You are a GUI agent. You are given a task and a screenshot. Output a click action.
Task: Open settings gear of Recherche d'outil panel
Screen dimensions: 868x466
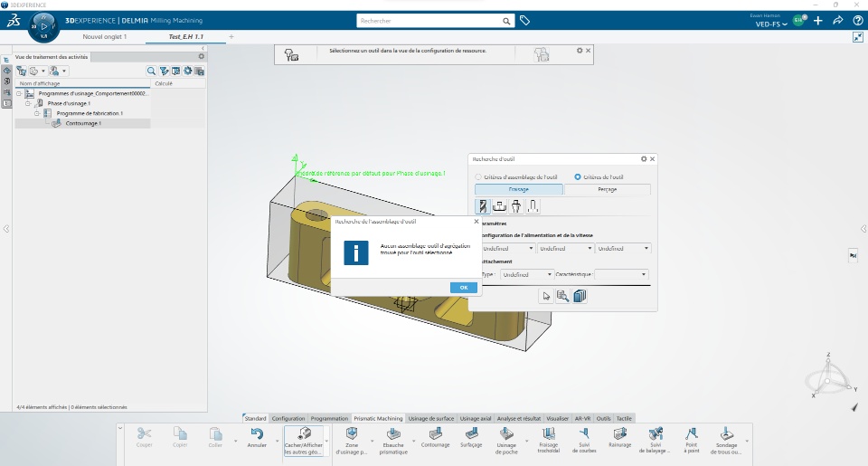pos(644,159)
